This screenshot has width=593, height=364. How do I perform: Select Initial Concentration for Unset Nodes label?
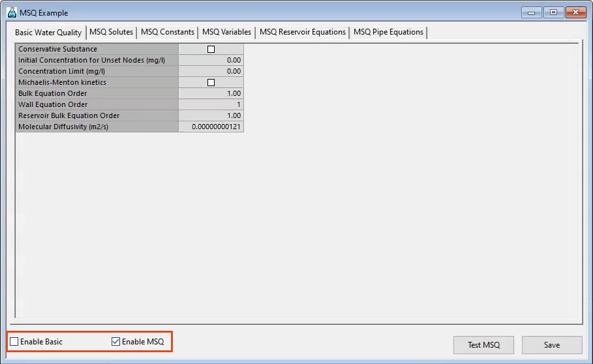(x=97, y=60)
